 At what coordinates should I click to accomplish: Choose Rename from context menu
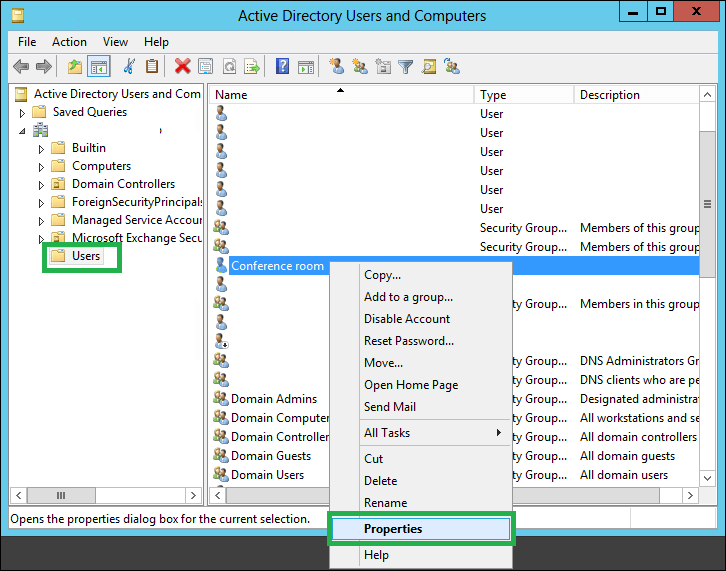[420, 502]
